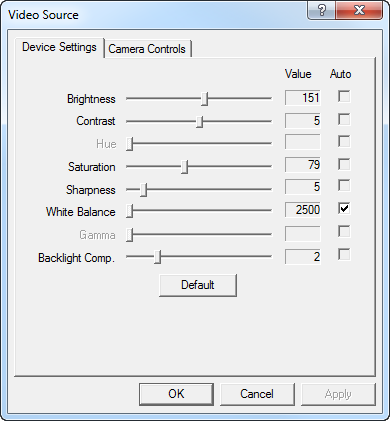Click the Saturation slider thumb

click(185, 167)
